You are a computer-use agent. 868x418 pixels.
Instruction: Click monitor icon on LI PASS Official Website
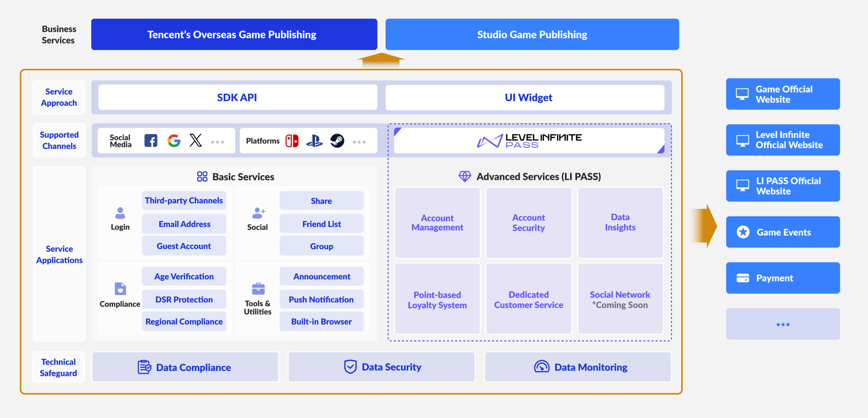tap(742, 185)
